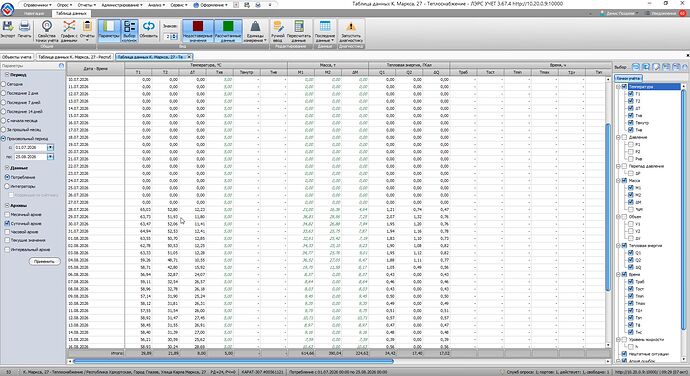Select С начала месяца period

point(19,120)
